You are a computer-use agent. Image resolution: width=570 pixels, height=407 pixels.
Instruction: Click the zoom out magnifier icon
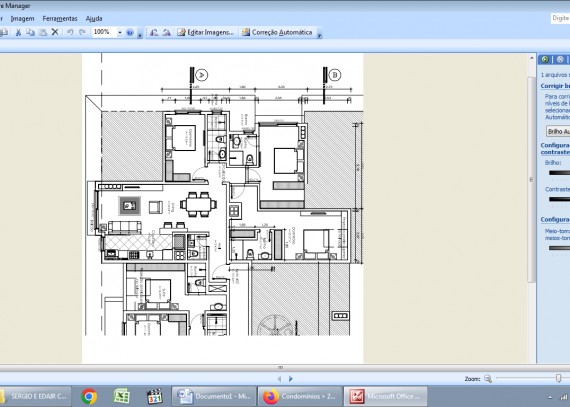pyautogui.click(x=488, y=379)
